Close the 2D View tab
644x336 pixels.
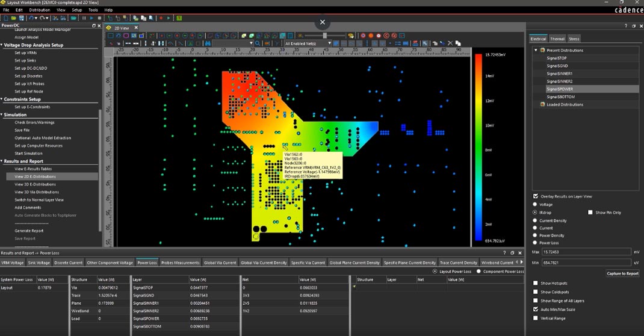(136, 28)
